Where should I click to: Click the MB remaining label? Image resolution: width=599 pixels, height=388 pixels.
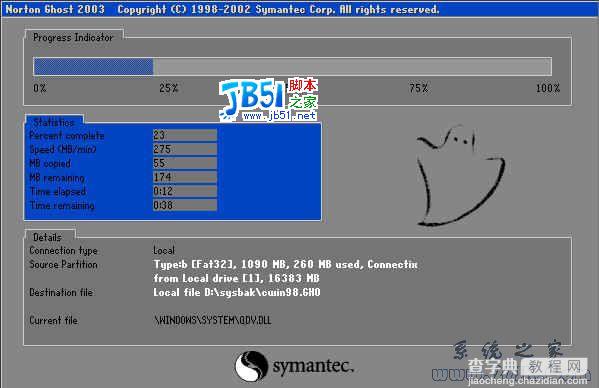(57, 178)
